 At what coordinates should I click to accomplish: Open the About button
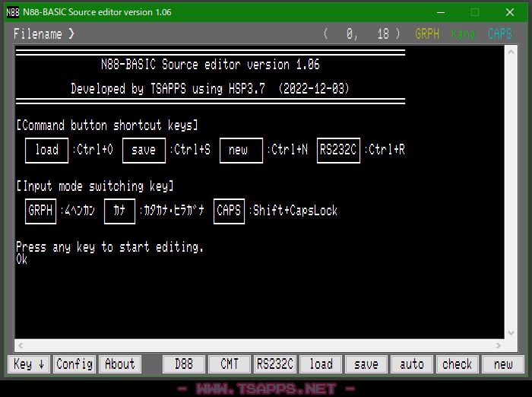[120, 364]
